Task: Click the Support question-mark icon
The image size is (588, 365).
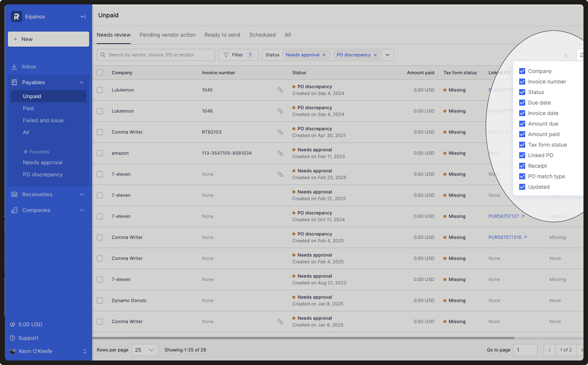Action: (13, 338)
